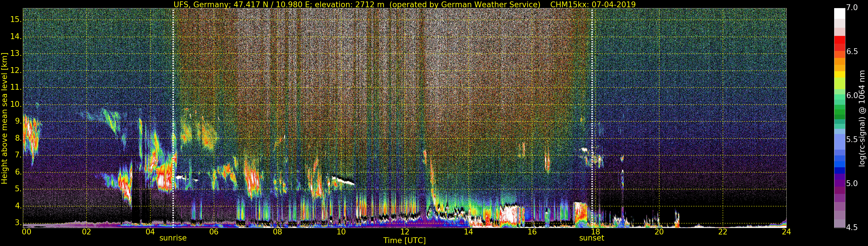The width and height of the screenshot is (868, 246).
Task: Click the 'sunrise' label below the axis
Action: click(173, 238)
